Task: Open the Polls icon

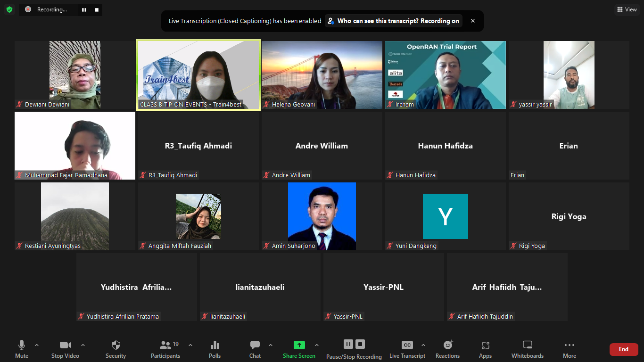Action: pyautogui.click(x=215, y=349)
